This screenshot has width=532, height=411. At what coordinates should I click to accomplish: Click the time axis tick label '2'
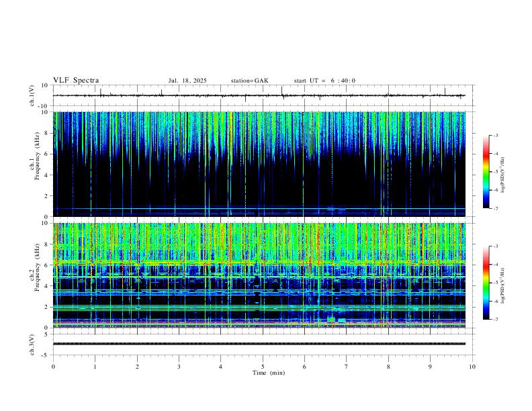pyautogui.click(x=137, y=367)
